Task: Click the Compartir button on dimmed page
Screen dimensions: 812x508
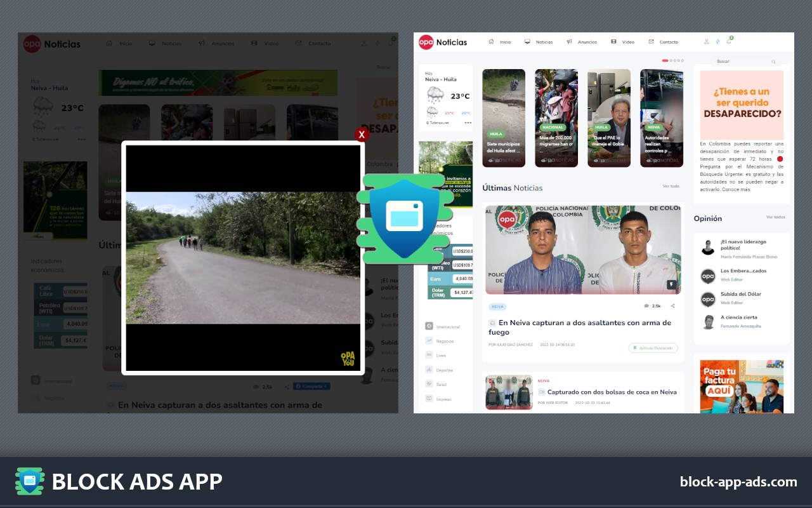Action: click(311, 386)
